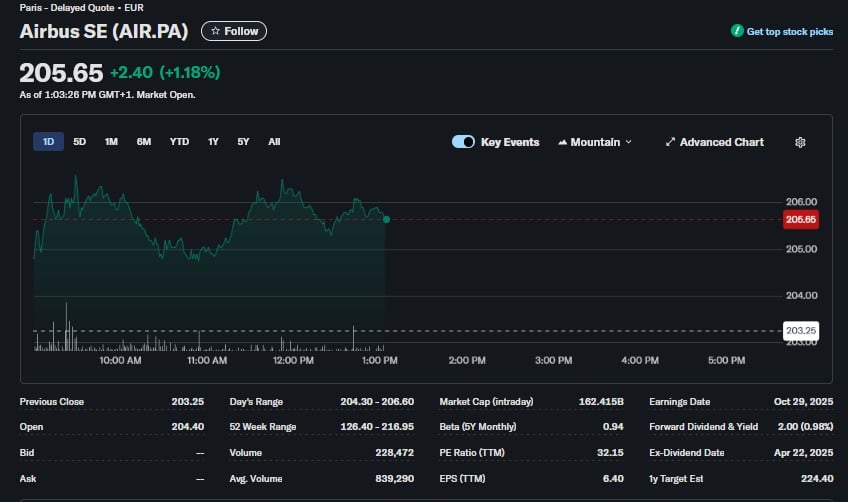
Task: Click the green top stock picks icon
Action: 737,31
